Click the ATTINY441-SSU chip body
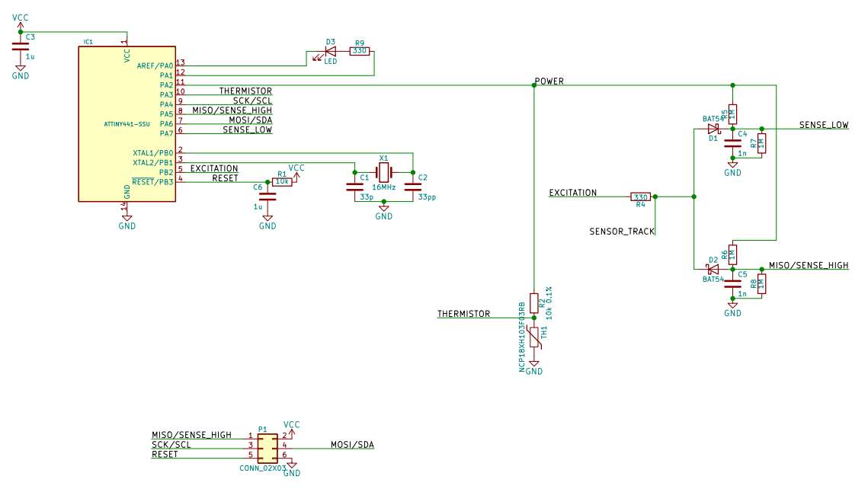 [x=127, y=123]
